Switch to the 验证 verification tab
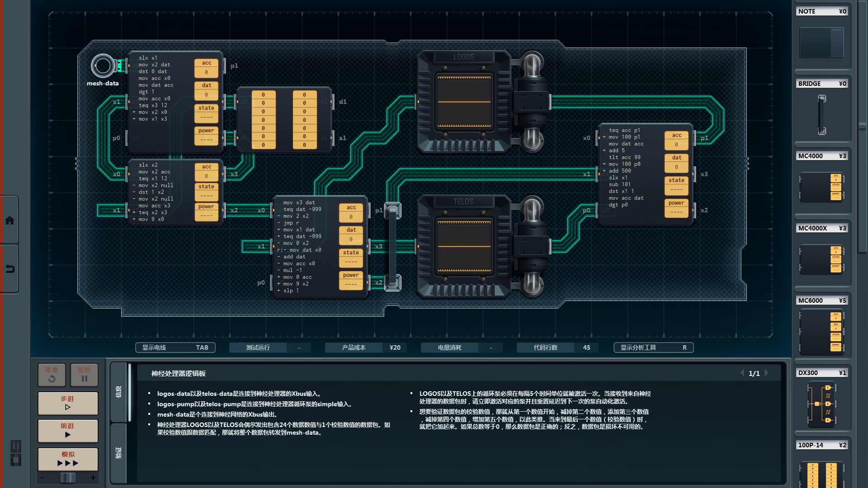Screen dimensions: 868x488 (118, 452)
